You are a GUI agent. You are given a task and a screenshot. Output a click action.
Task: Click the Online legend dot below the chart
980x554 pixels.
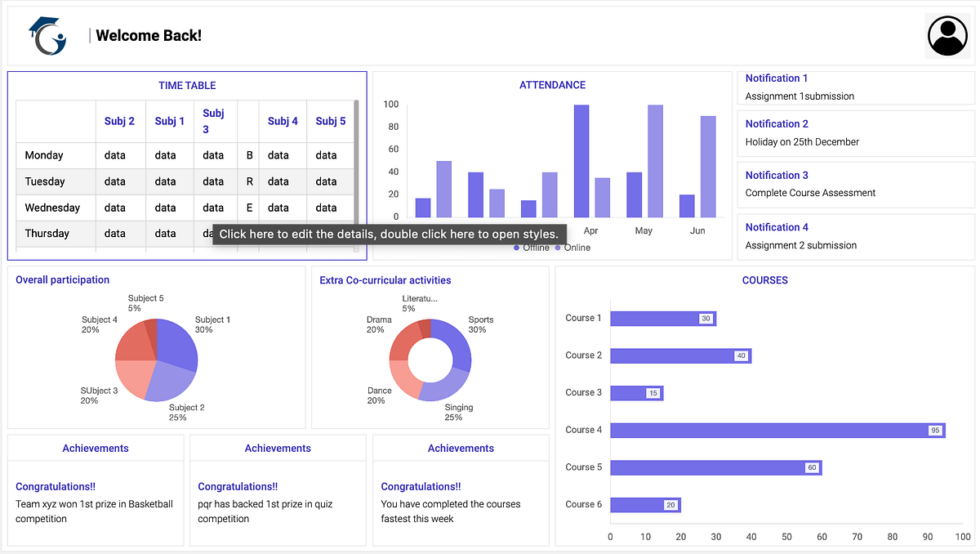coord(558,248)
